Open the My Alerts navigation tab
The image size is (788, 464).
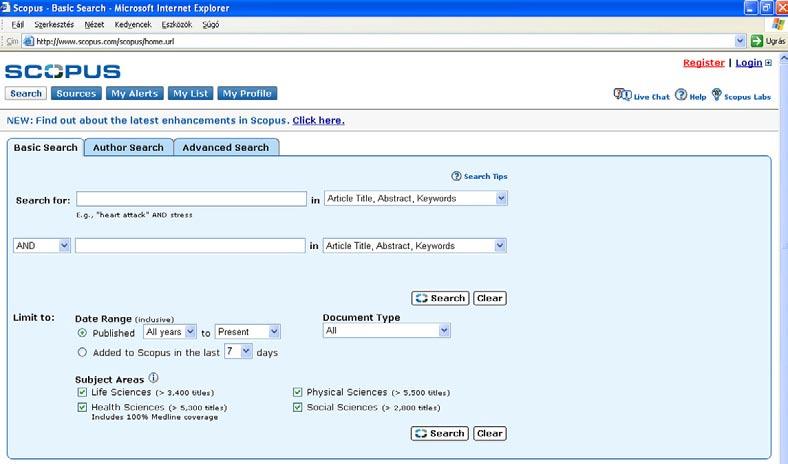tap(134, 94)
